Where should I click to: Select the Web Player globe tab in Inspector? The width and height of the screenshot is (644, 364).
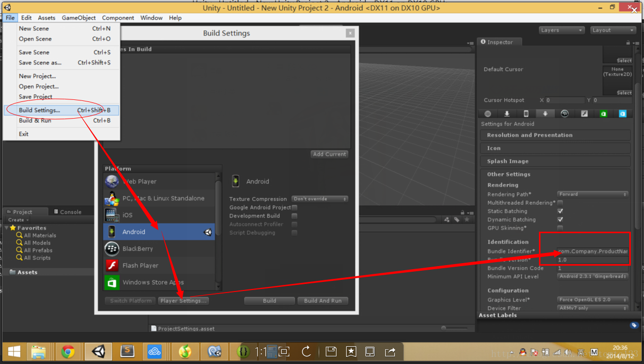point(488,114)
